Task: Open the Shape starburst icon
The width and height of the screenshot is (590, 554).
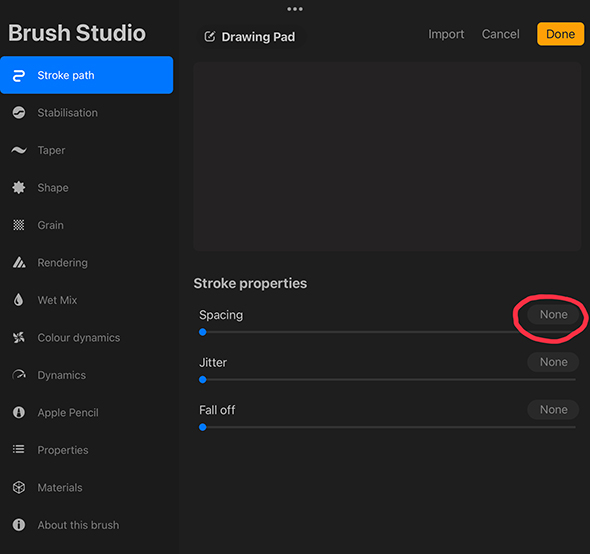Action: point(19,187)
